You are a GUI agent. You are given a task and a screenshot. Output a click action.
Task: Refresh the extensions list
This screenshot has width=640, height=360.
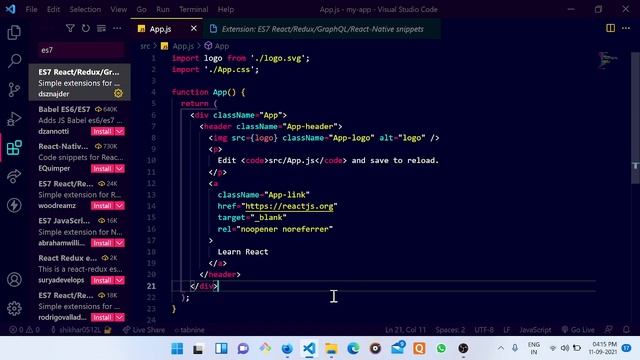[86, 28]
